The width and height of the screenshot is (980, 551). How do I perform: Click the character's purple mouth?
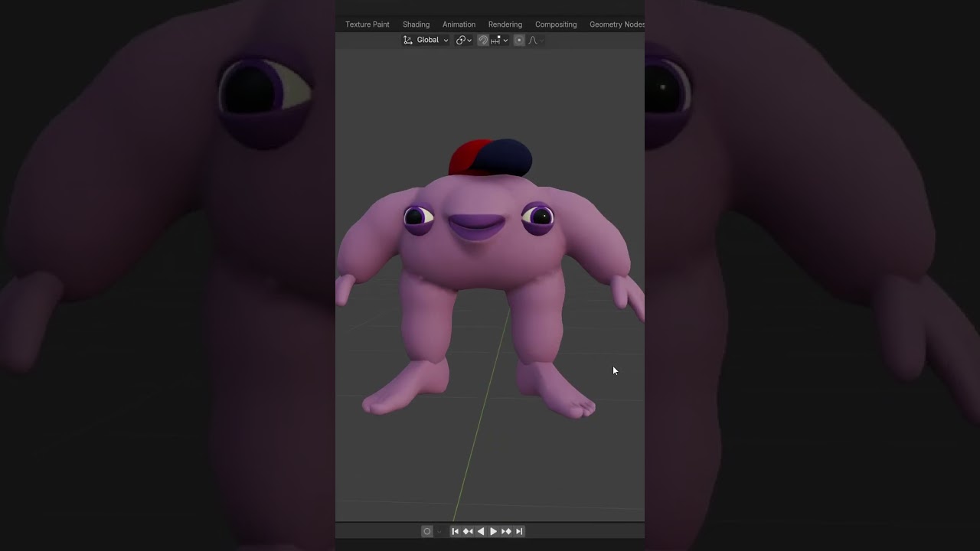(476, 227)
